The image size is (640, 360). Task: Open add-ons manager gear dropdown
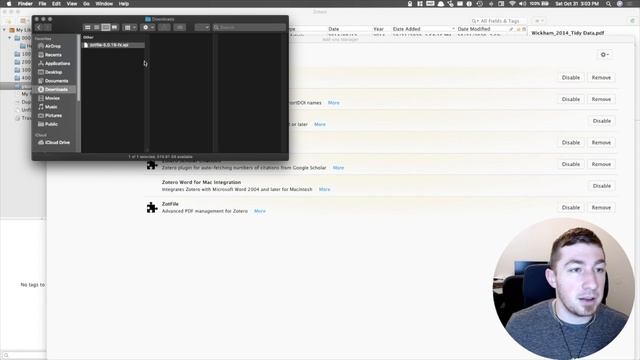click(x=604, y=55)
